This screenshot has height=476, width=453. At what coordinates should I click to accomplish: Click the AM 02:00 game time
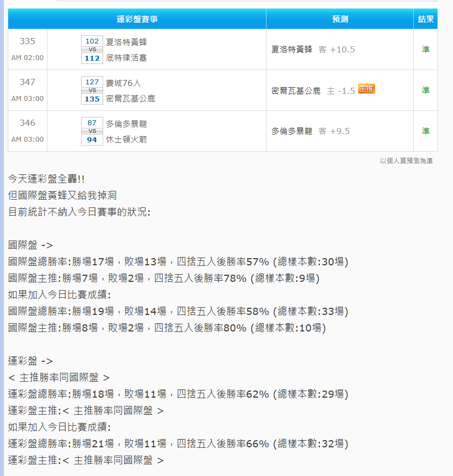28,58
